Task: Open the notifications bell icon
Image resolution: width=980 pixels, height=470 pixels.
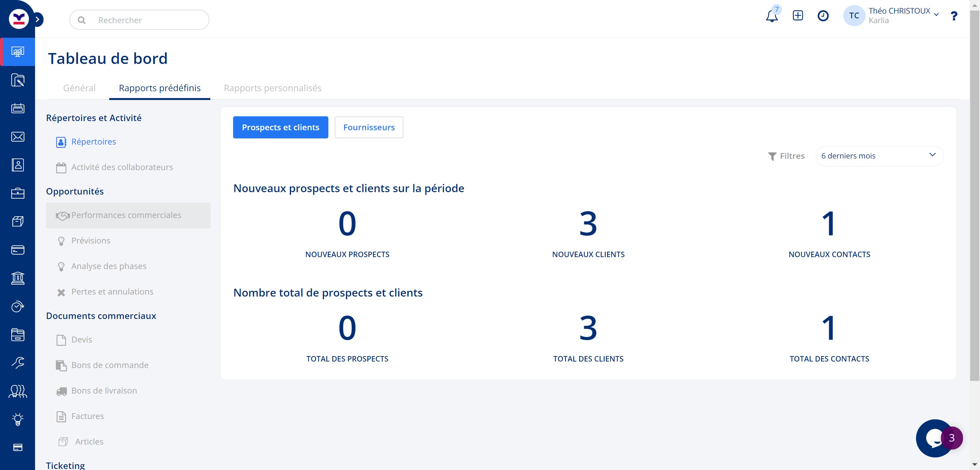Action: coord(771,16)
